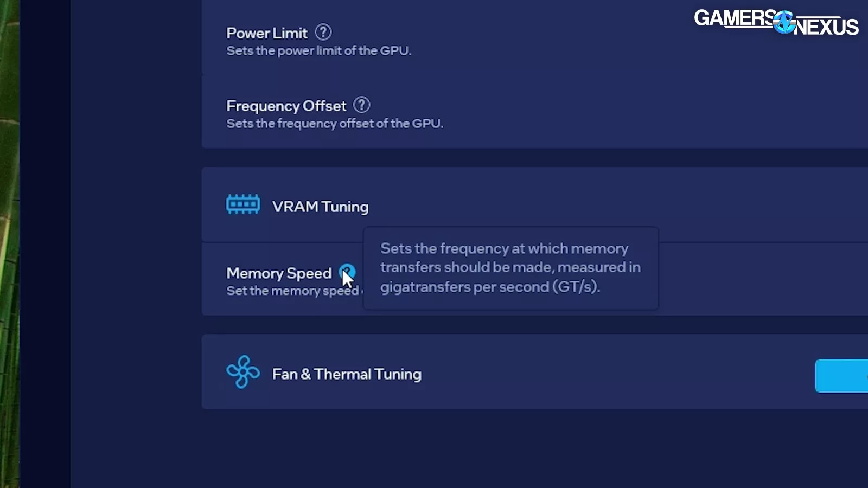Viewport: 868px width, 488px height.
Task: Click the Fan & Thermal Tuning fan icon
Action: pyautogui.click(x=243, y=372)
